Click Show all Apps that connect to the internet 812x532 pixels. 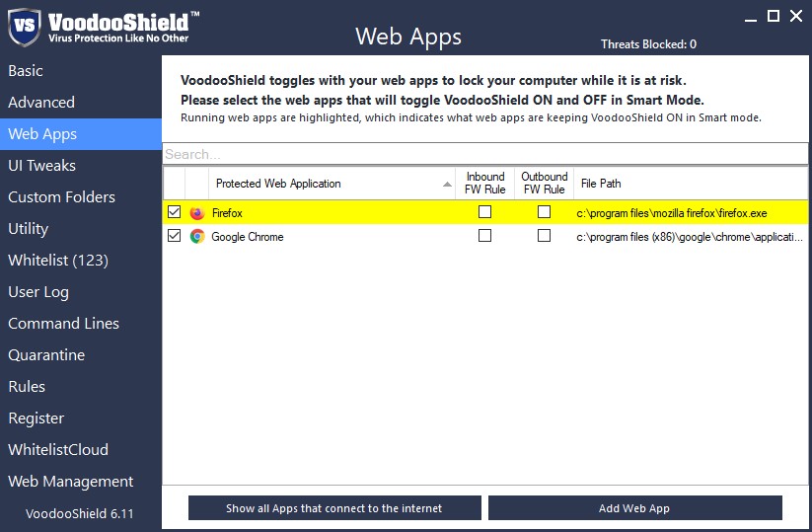334,508
